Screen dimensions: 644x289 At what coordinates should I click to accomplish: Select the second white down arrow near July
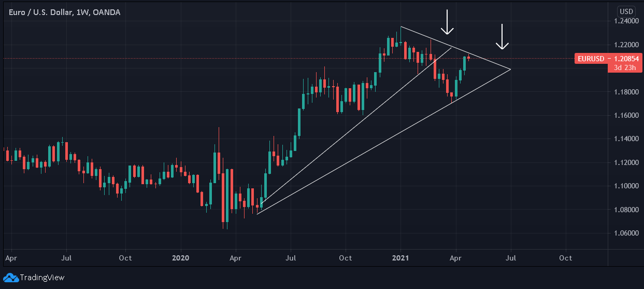pyautogui.click(x=502, y=37)
